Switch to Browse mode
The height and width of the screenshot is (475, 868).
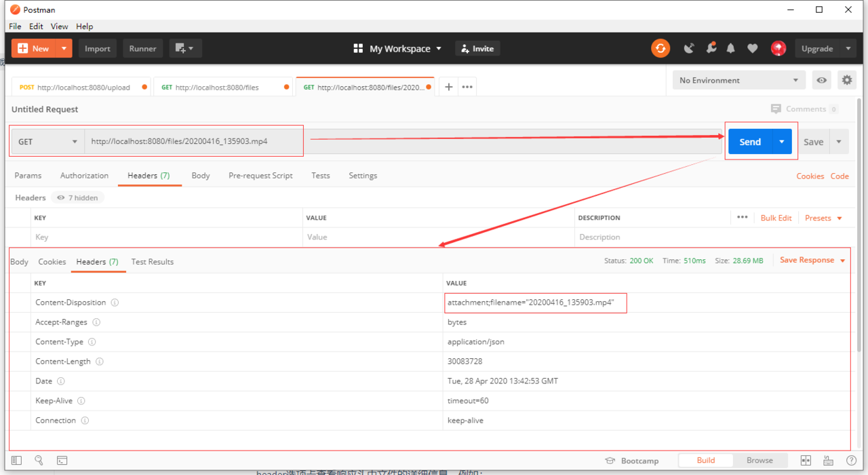coord(759,460)
